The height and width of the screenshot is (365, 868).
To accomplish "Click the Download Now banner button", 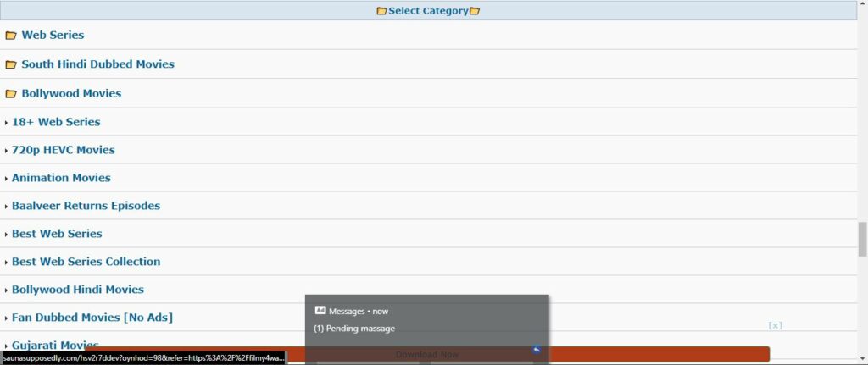I will 427,355.
